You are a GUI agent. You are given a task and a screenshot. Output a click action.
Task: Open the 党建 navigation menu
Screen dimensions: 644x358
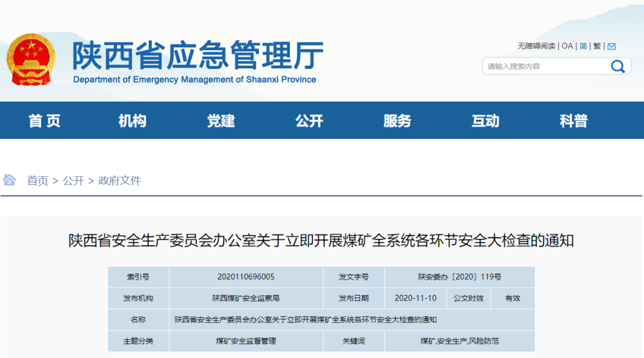[x=221, y=120]
